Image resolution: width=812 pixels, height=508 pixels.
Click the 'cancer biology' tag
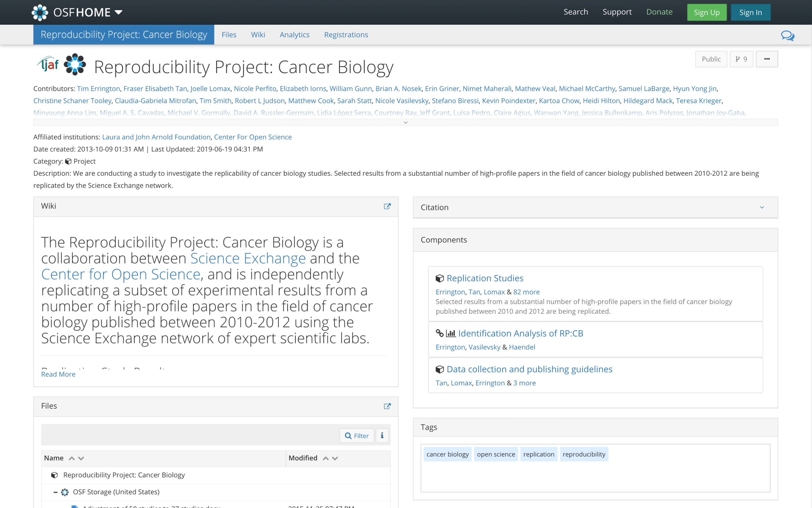click(x=447, y=454)
